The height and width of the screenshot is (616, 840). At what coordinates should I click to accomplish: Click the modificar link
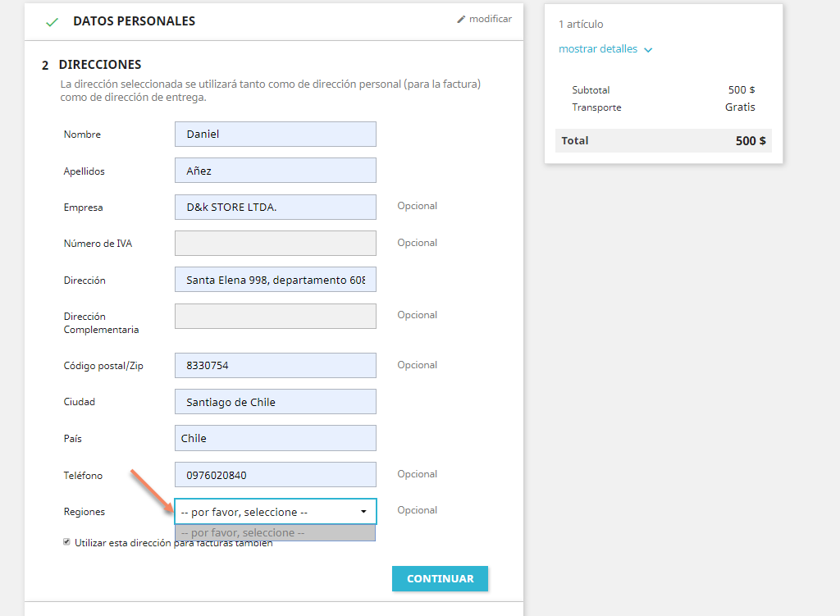[x=490, y=19]
